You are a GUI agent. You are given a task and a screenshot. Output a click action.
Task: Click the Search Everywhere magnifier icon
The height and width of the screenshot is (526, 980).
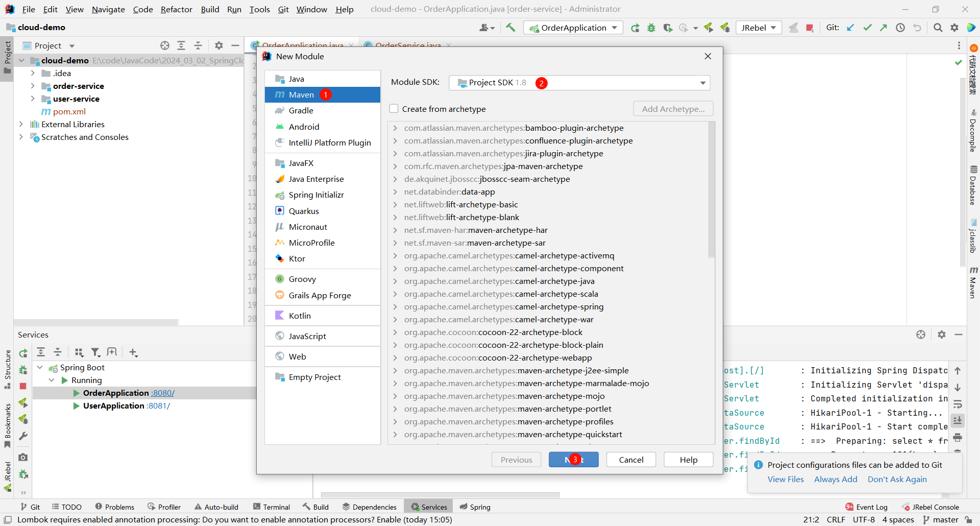click(x=938, y=28)
